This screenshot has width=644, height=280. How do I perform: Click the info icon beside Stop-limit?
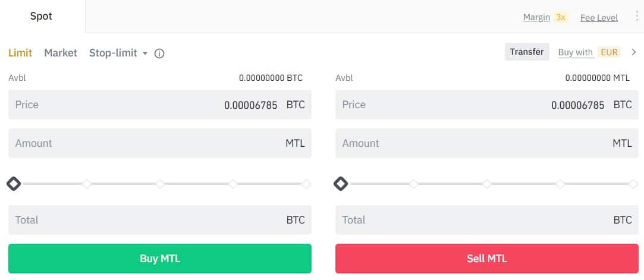click(159, 54)
